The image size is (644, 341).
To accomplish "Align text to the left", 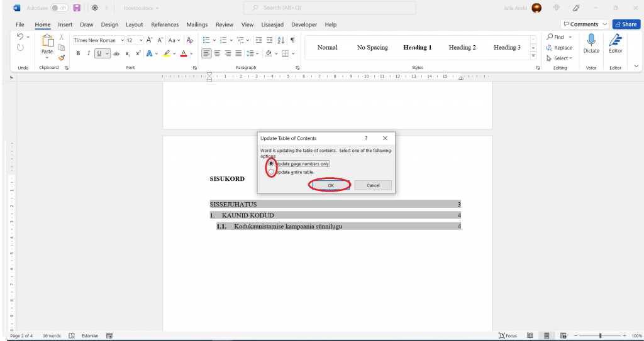I will 206,53.
